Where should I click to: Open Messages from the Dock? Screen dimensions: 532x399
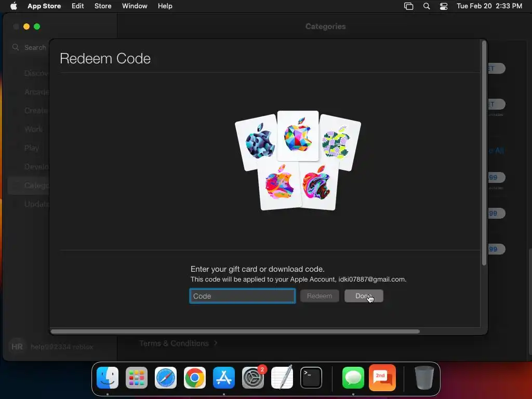[x=353, y=378]
